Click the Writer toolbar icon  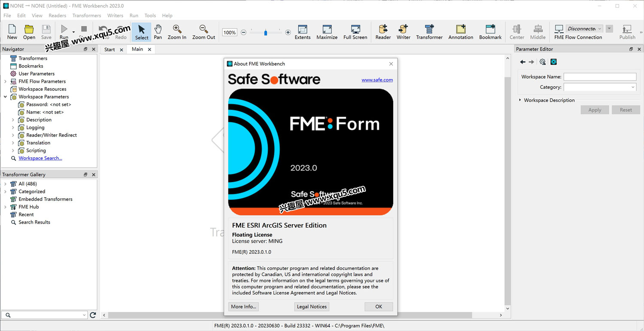(x=403, y=32)
